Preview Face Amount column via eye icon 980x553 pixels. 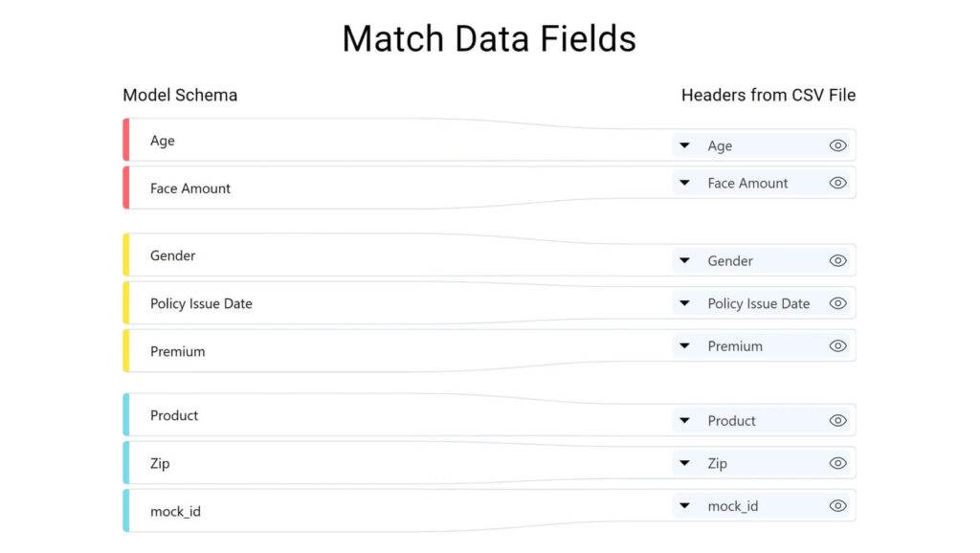pyautogui.click(x=837, y=183)
